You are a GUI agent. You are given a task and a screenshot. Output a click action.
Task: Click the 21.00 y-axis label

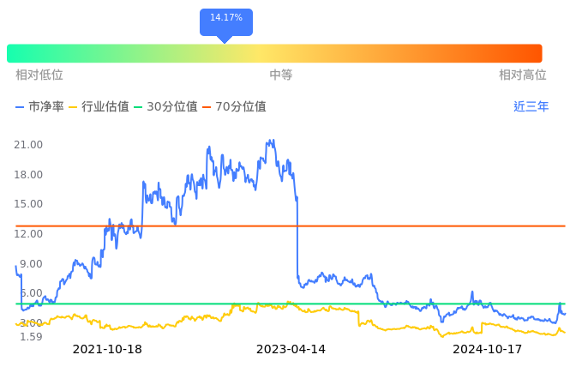29,145
